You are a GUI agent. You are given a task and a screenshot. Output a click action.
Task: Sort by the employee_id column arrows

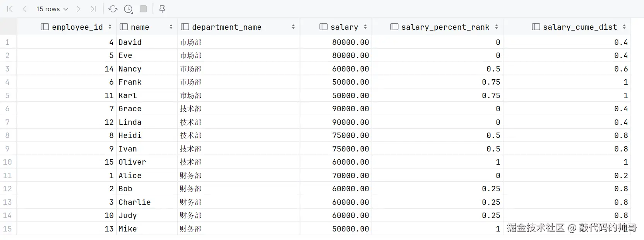point(110,27)
